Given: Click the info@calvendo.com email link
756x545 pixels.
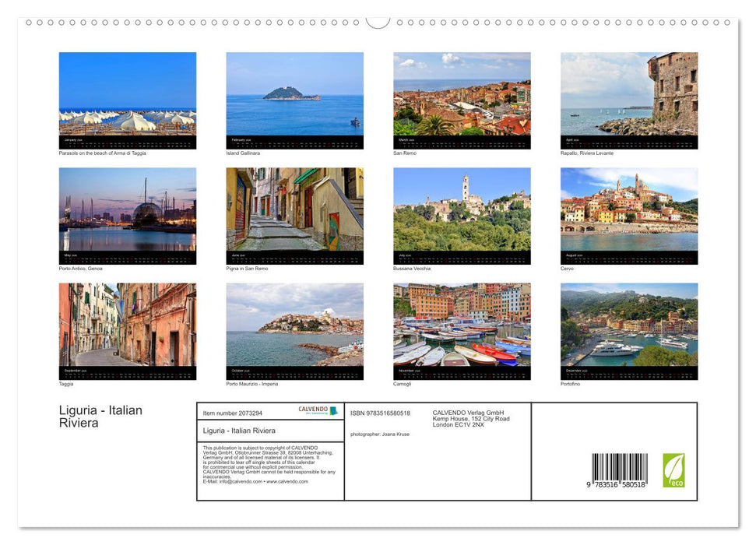Looking at the screenshot, I should 239,481.
